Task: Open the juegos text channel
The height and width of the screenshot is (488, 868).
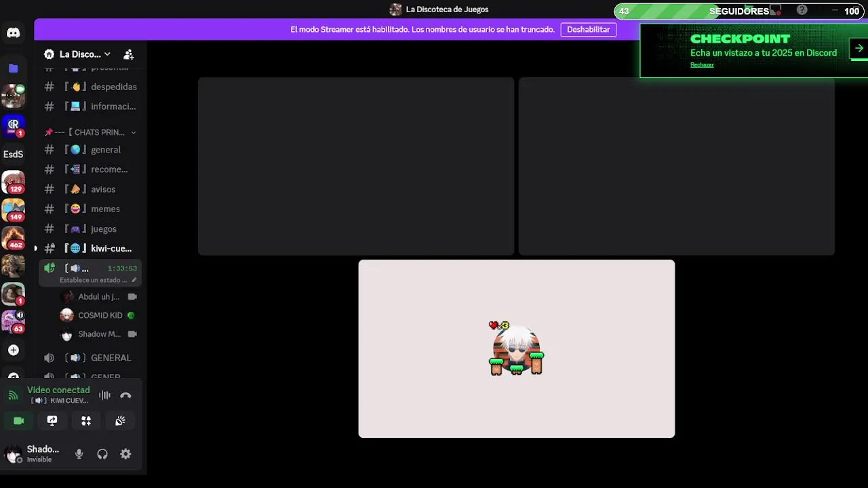Action: [x=90, y=229]
